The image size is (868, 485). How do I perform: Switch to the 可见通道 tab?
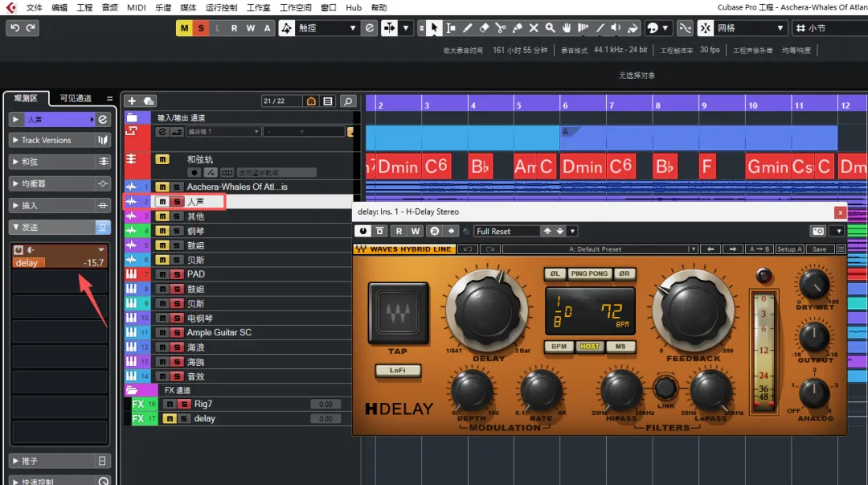point(76,98)
